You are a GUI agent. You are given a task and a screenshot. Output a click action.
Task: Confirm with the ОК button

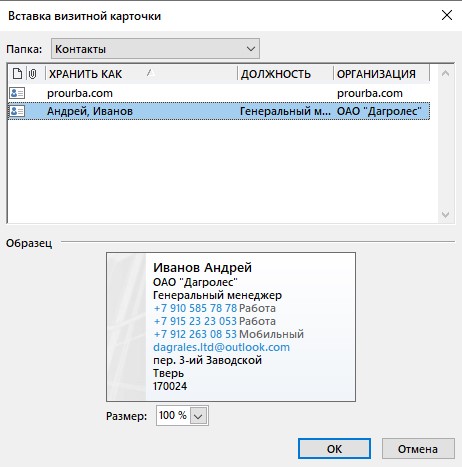coord(334,449)
